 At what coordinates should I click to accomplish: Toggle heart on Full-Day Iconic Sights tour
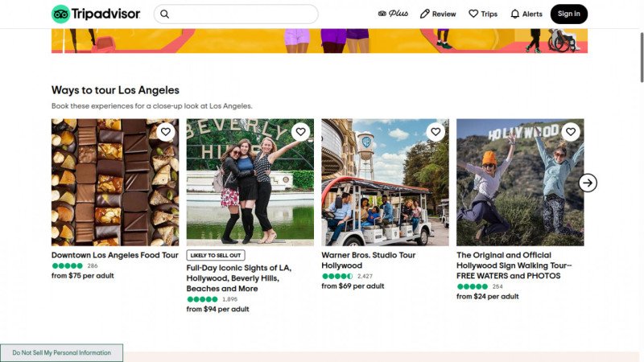(300, 132)
